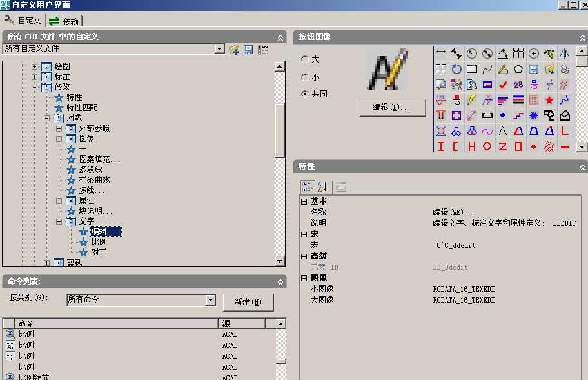The height and width of the screenshot is (380, 588).
Task: Select 对正 under 文字
Action: (x=99, y=252)
